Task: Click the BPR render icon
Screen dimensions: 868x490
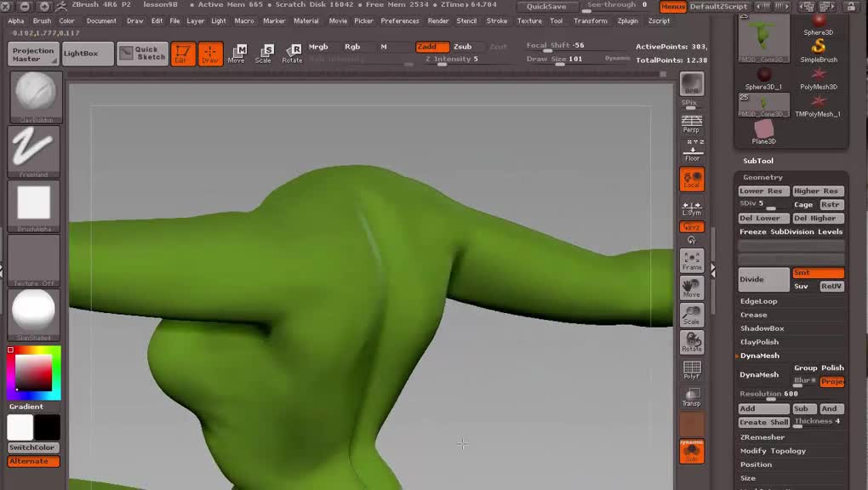Action: [692, 84]
